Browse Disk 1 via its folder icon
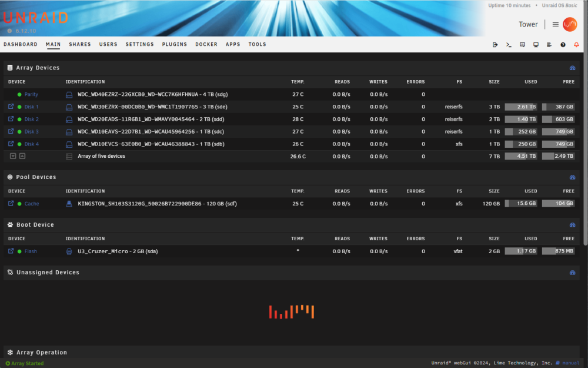The image size is (588, 368). (x=11, y=107)
